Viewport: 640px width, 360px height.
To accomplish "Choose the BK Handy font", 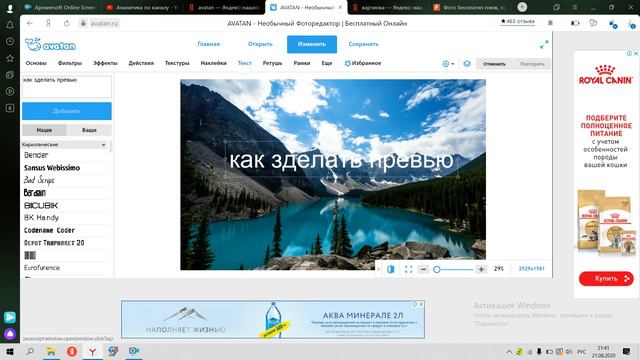I will [41, 218].
